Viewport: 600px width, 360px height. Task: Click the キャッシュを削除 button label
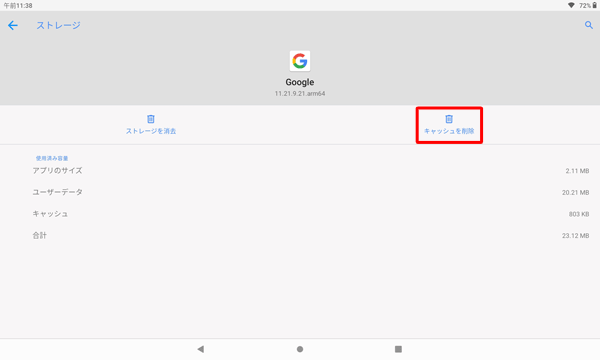(449, 131)
